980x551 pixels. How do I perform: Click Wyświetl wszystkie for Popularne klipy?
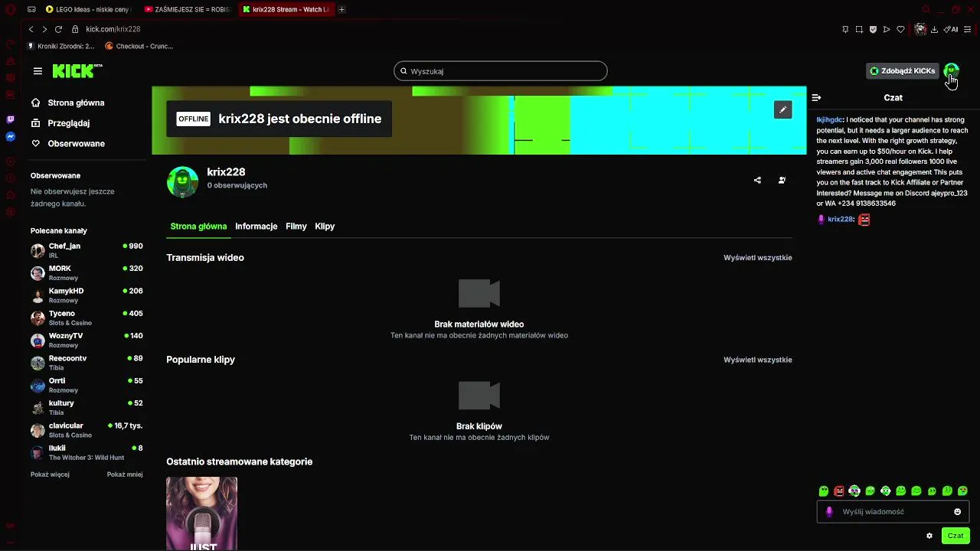click(x=758, y=360)
